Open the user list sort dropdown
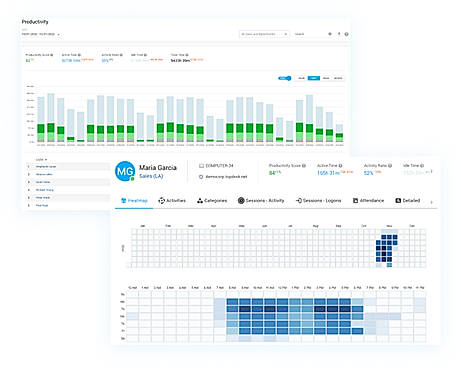Viewport: 461px width, 368px height. click(42, 160)
